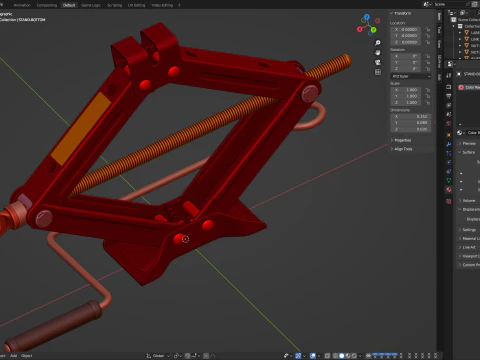Toggle viewport gizmos button

[298, 356]
